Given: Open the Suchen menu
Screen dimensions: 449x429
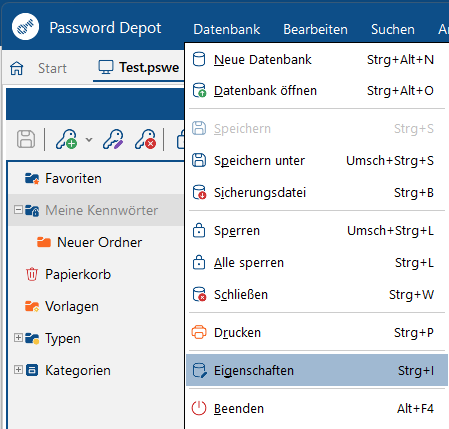Looking at the screenshot, I should (393, 29).
